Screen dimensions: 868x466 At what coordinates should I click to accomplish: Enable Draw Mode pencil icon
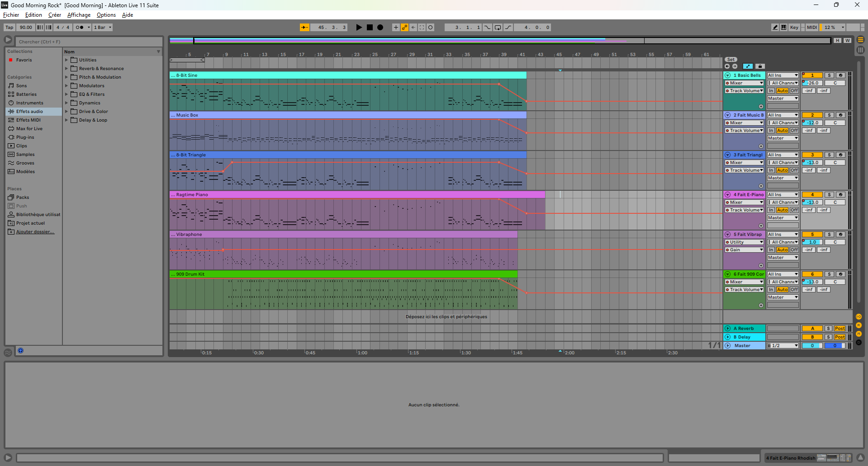click(775, 28)
